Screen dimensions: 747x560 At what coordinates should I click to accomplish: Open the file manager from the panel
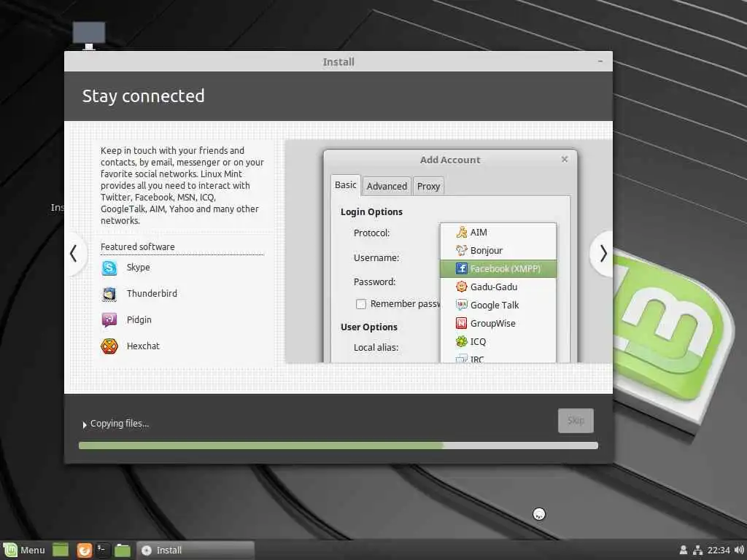[123, 550]
